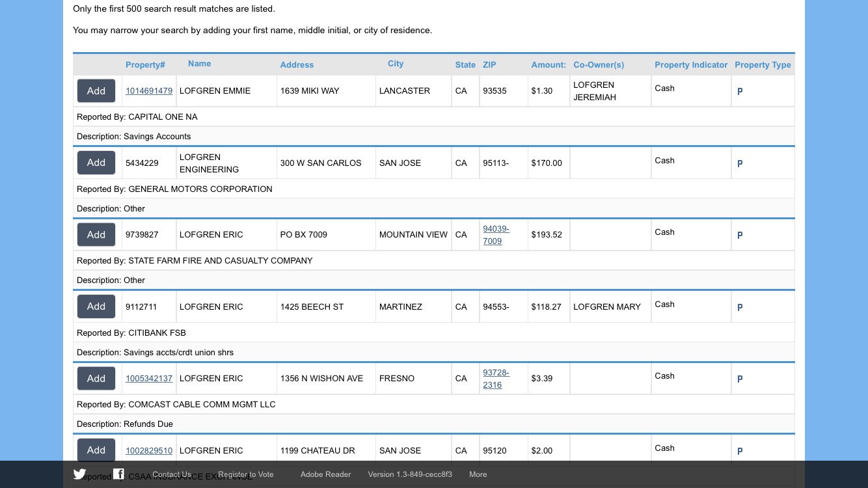The image size is (868, 488).
Task: Click the Property Type column header
Action: [763, 65]
